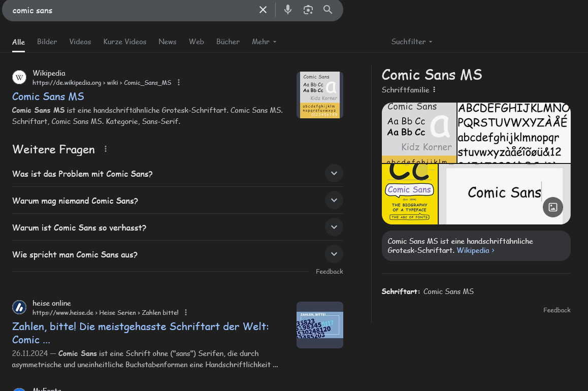Open image search with the camera lens icon

coord(308,10)
